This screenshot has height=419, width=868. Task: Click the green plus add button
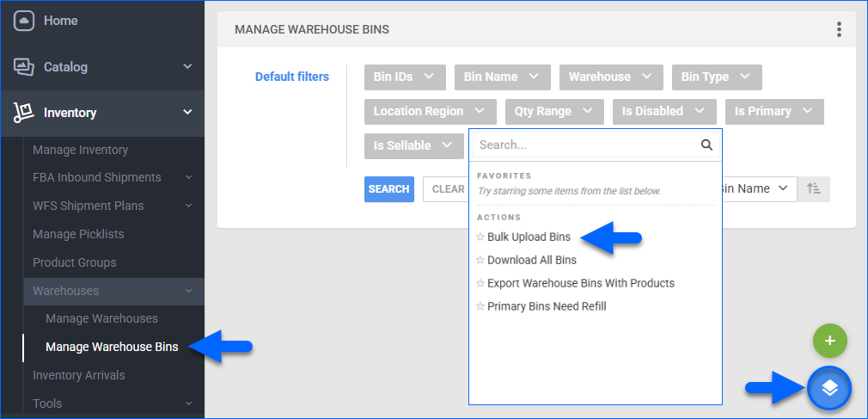click(829, 341)
